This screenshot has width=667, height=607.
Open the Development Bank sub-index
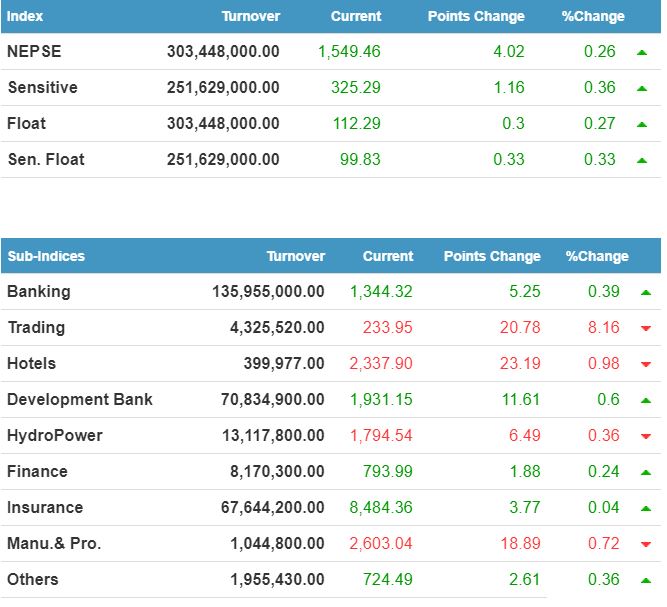point(80,399)
